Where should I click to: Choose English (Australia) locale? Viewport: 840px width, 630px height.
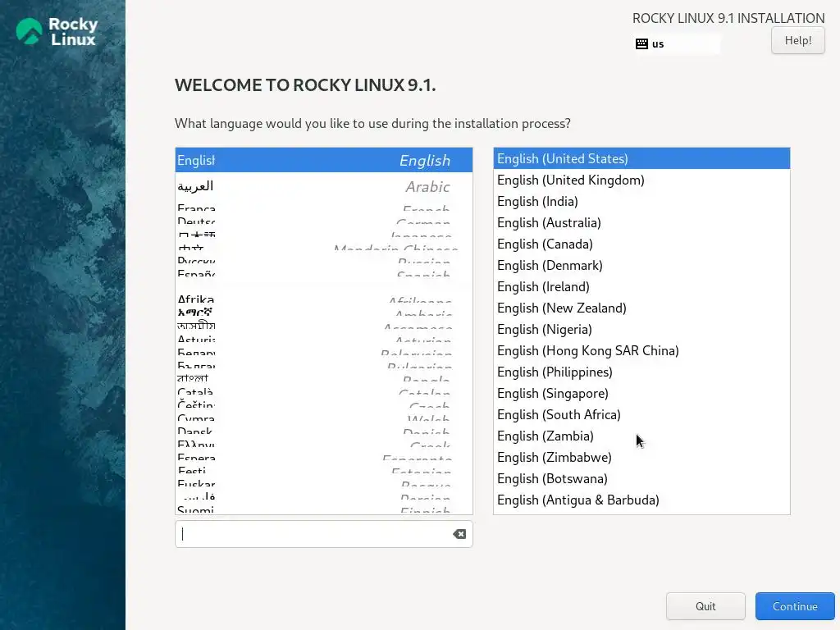641,223
